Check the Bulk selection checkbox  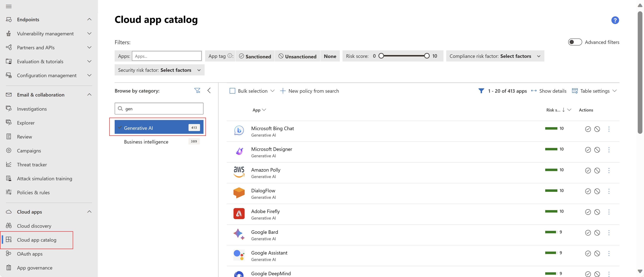(x=232, y=91)
